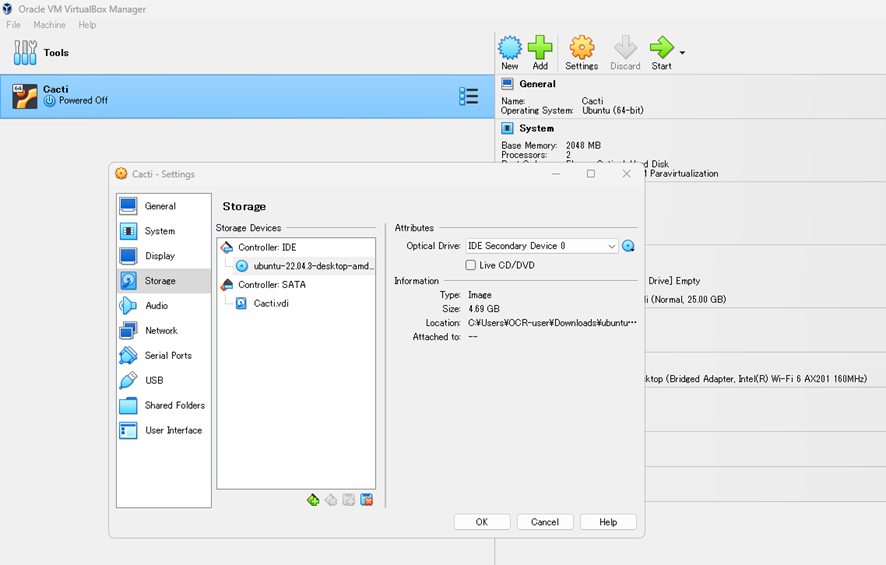Click the Ubuntu (64-bit) operating system text
This screenshot has height=565, width=886.
(613, 111)
